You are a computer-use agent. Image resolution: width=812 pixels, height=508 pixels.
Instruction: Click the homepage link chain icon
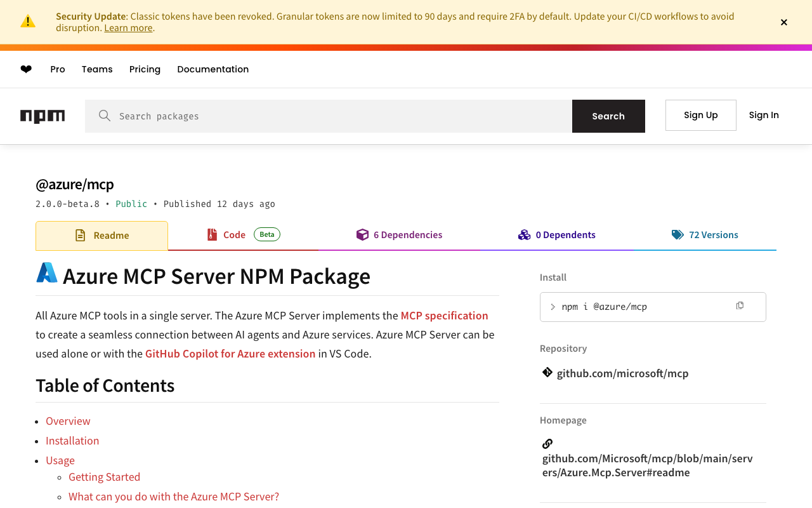(x=547, y=444)
